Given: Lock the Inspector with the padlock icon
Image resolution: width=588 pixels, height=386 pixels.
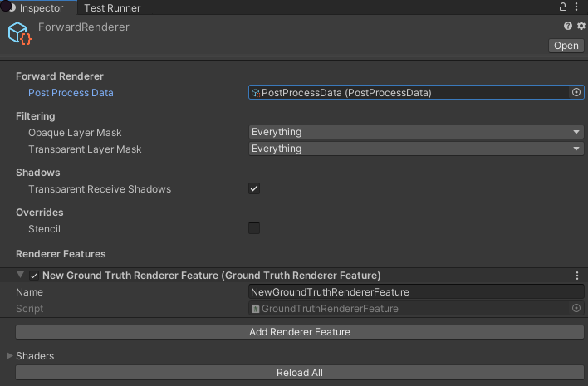Looking at the screenshot, I should tap(563, 7).
